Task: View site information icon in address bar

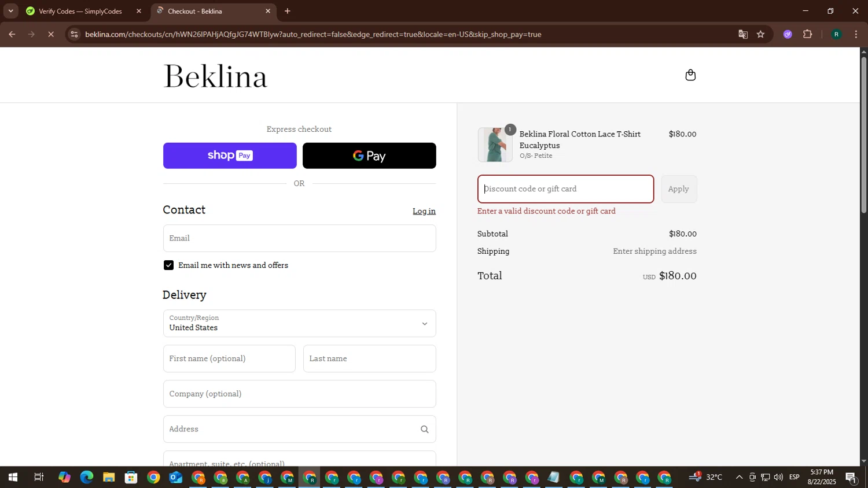Action: tap(73, 34)
